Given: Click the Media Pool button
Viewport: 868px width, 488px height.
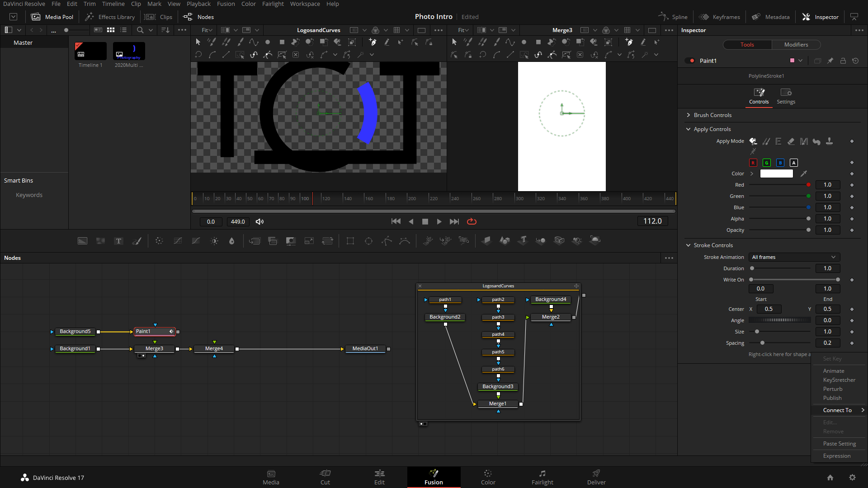Looking at the screenshot, I should (52, 17).
